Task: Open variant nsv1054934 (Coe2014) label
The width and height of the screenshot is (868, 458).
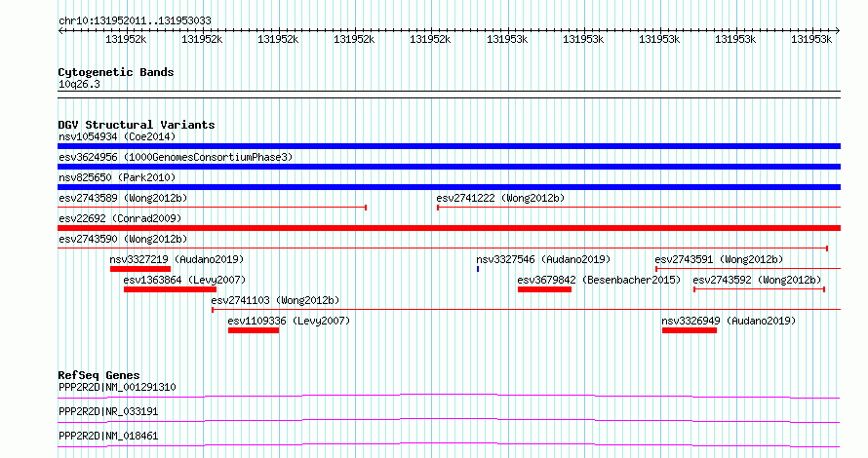Action: [117, 136]
